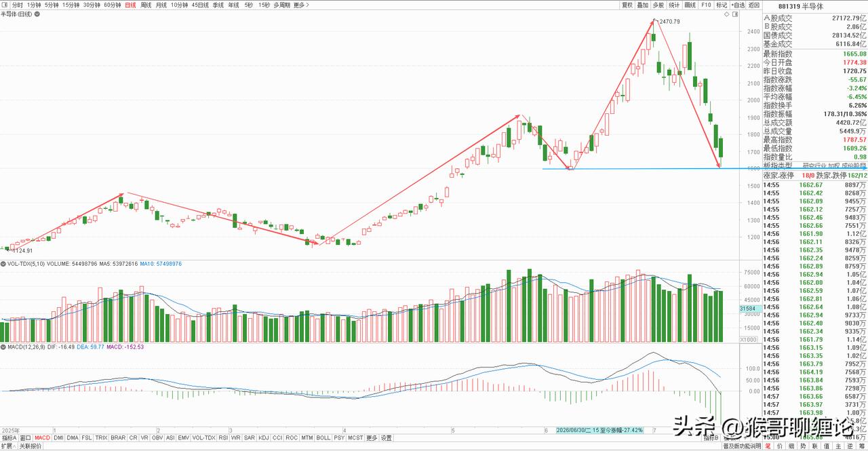The image size is (868, 451).
Task: Select the 5秒 period
Action: coord(249,5)
